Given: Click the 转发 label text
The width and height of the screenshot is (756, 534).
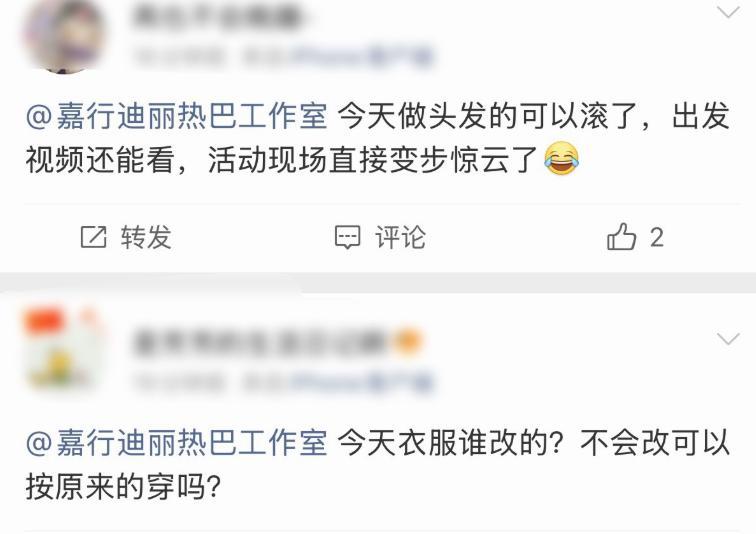Looking at the screenshot, I should tap(146, 237).
